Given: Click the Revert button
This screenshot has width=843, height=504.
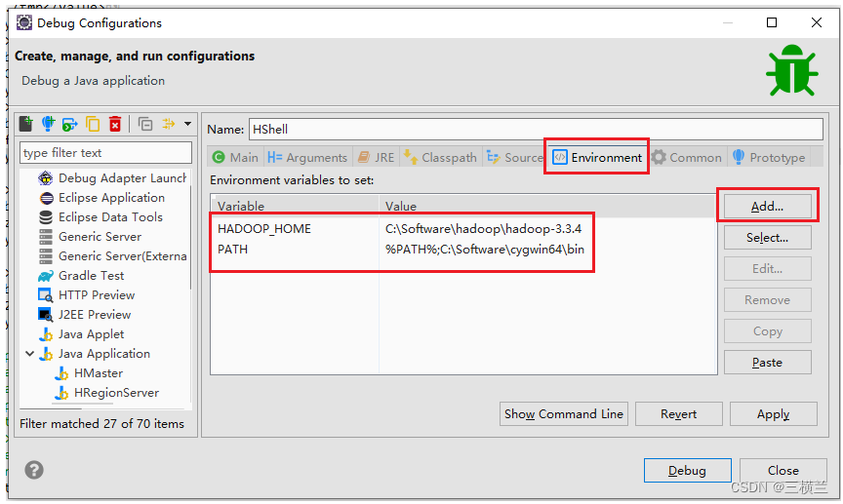Looking at the screenshot, I should 678,414.
